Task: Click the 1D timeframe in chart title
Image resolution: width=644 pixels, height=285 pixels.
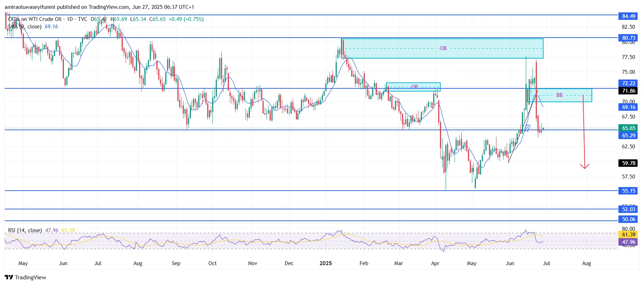Action: coord(70,19)
